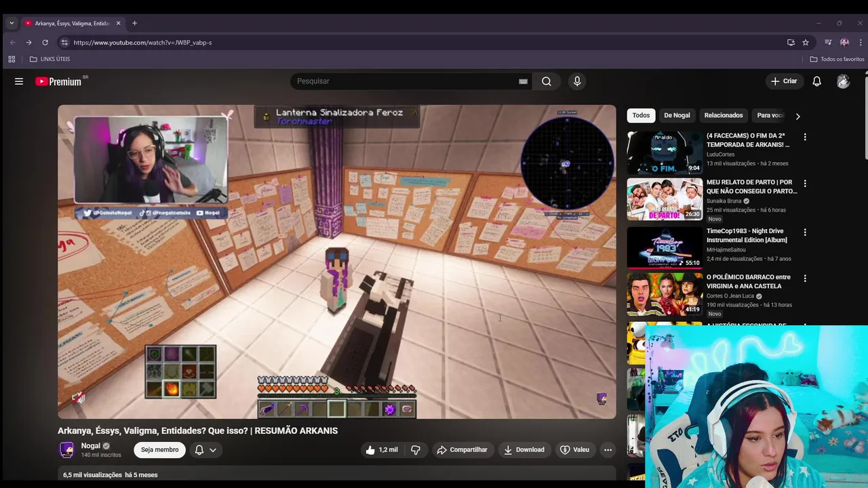Open options for O POLÊMICO BARRACO video

805,278
